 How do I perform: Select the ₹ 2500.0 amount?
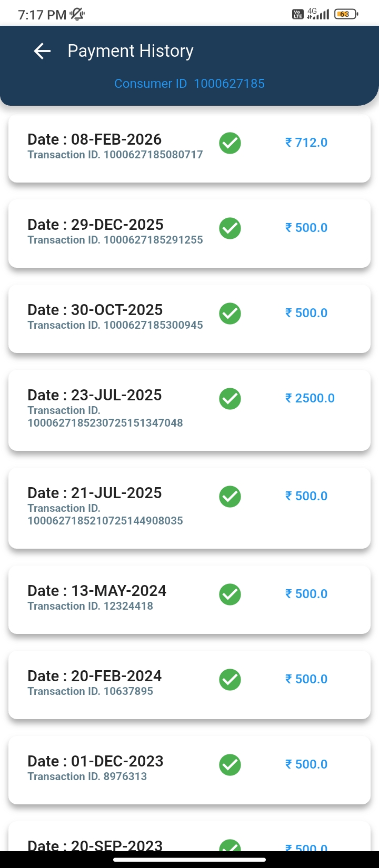(x=310, y=398)
